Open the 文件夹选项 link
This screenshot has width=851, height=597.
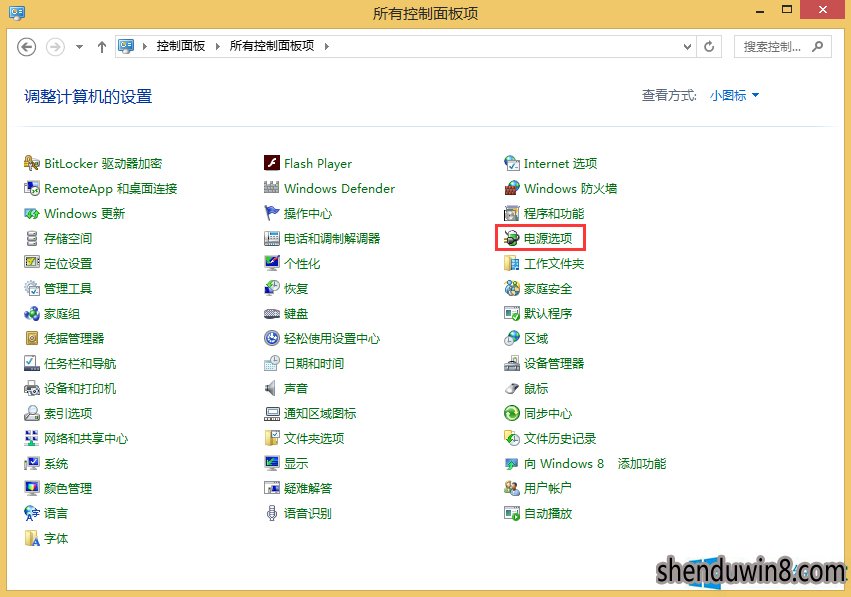[314, 439]
